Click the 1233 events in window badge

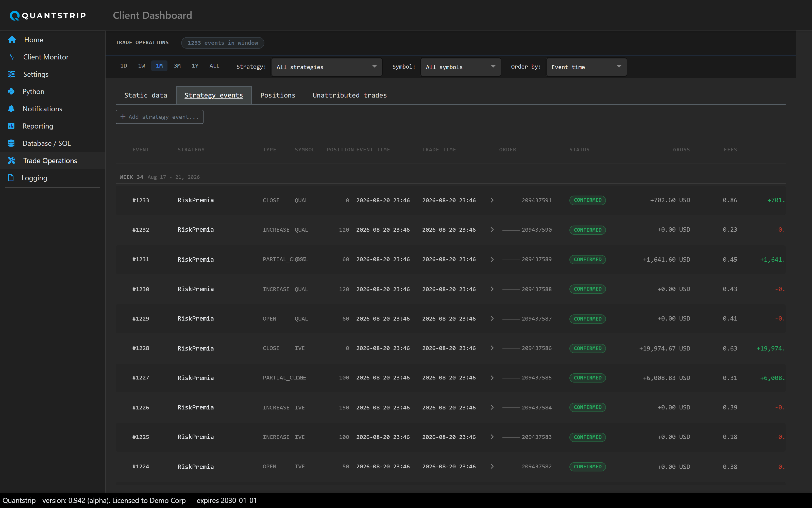pos(223,43)
